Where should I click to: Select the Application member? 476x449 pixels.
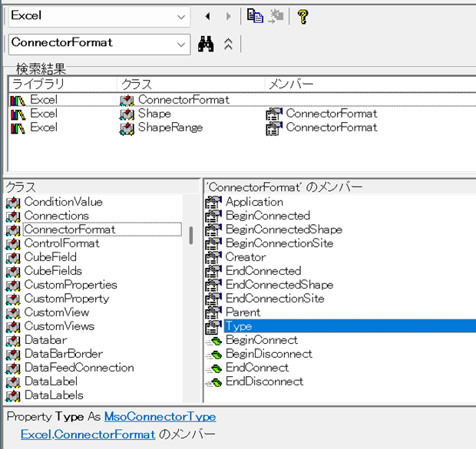[x=254, y=202]
